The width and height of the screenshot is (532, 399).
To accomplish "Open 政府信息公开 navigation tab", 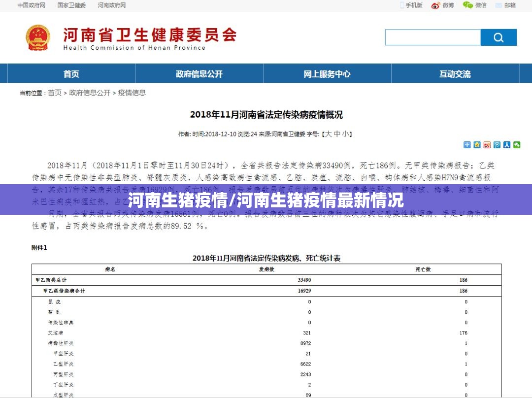I will click(x=199, y=73).
